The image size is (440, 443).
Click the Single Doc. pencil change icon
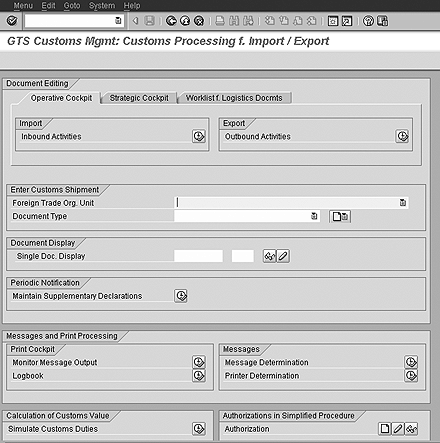tap(283, 256)
